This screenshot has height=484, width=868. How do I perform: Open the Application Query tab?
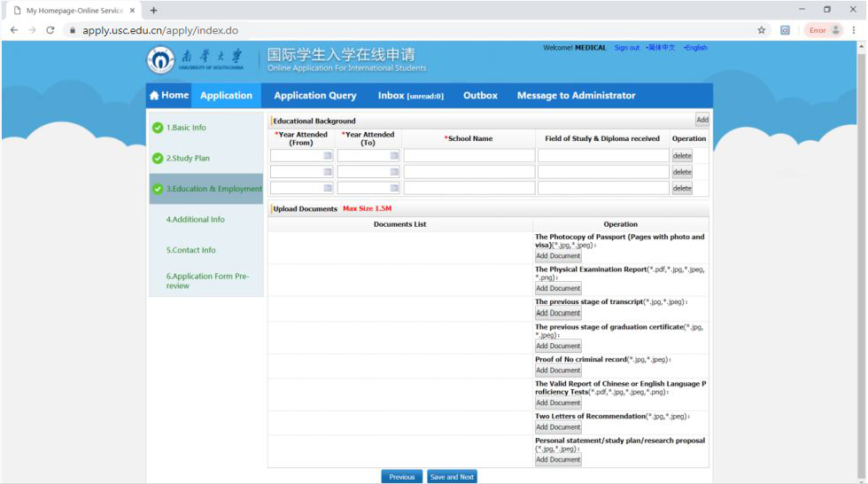tap(314, 96)
